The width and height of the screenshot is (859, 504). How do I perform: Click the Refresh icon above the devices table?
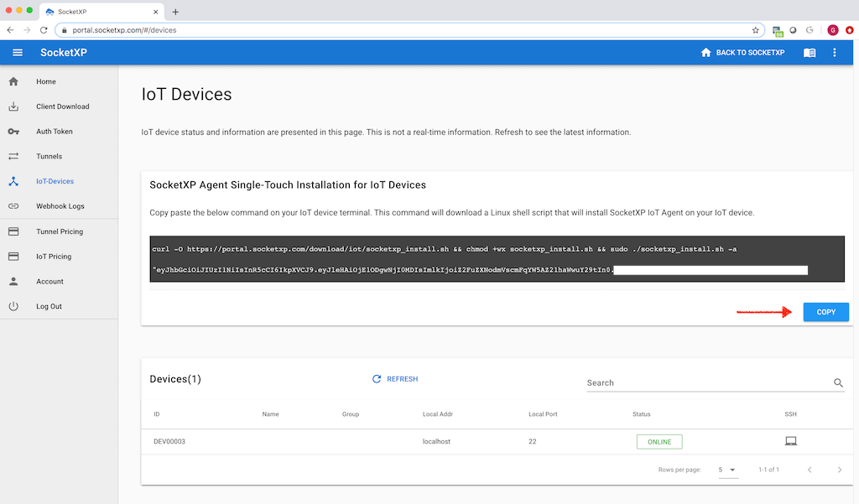tap(376, 378)
